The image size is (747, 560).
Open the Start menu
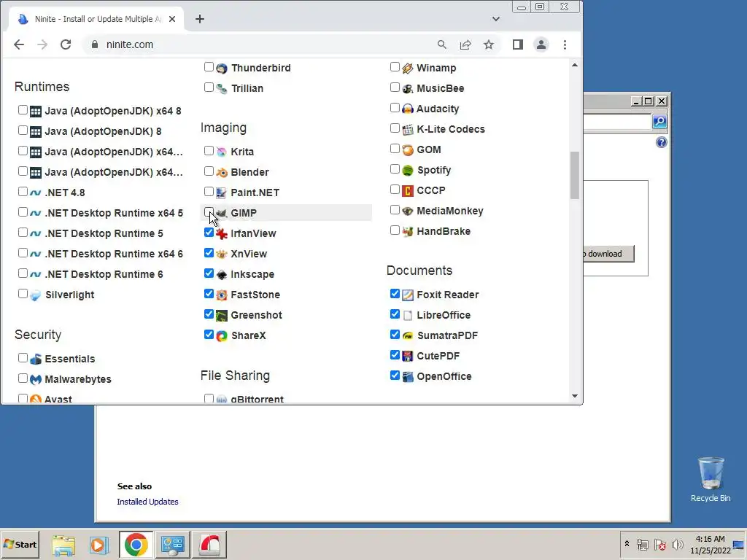pyautogui.click(x=20, y=545)
